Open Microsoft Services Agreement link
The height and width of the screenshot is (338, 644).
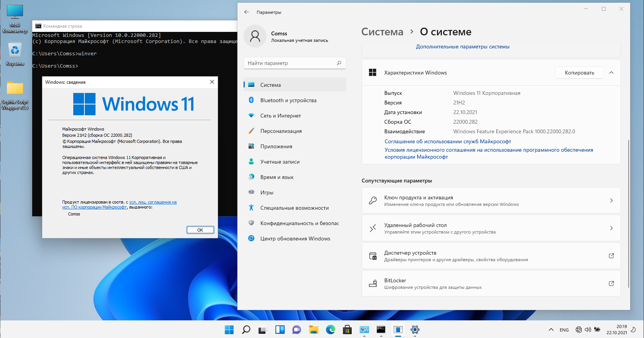448,141
